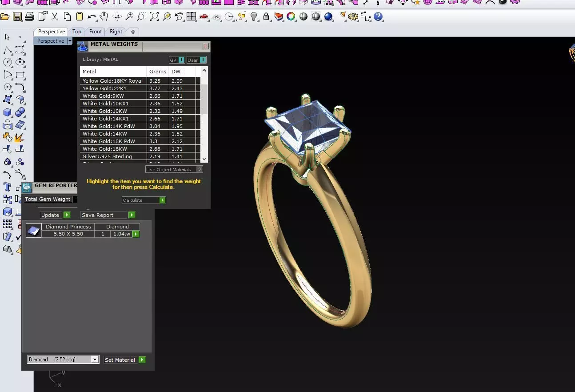Click the Save Report button

tap(108, 215)
